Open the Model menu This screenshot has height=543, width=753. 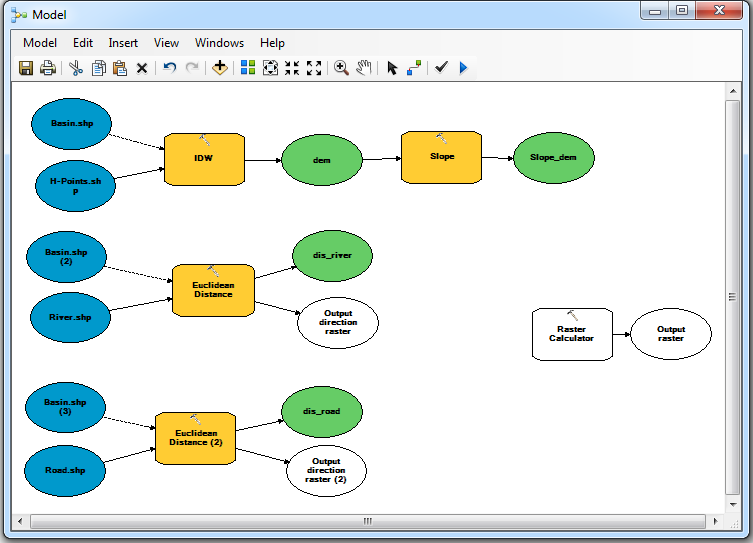click(x=40, y=43)
